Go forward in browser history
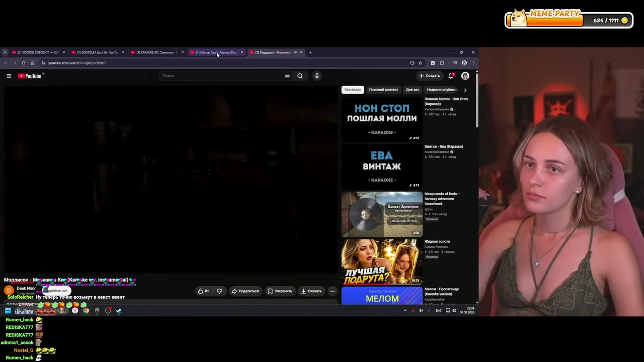 [14, 63]
